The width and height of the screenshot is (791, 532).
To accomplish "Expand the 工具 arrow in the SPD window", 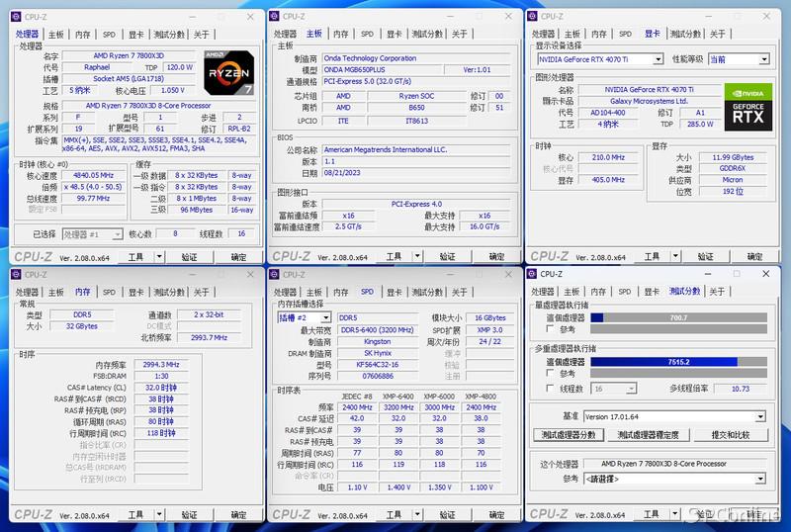I will coord(417,514).
